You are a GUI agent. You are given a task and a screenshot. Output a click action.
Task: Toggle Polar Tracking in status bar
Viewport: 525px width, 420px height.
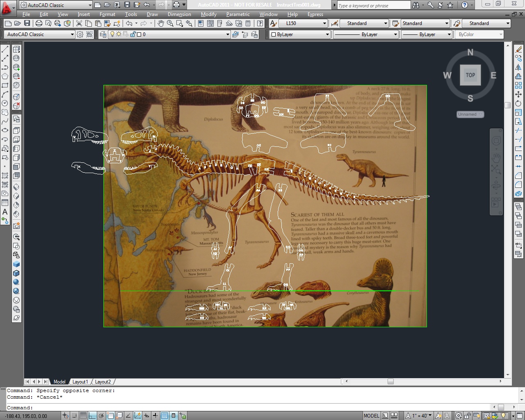coord(101,415)
